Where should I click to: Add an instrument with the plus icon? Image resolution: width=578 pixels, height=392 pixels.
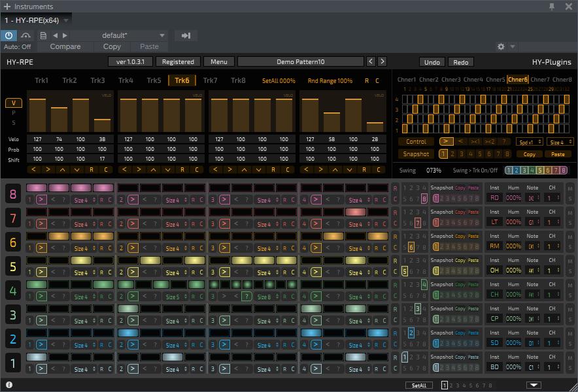tap(7, 7)
